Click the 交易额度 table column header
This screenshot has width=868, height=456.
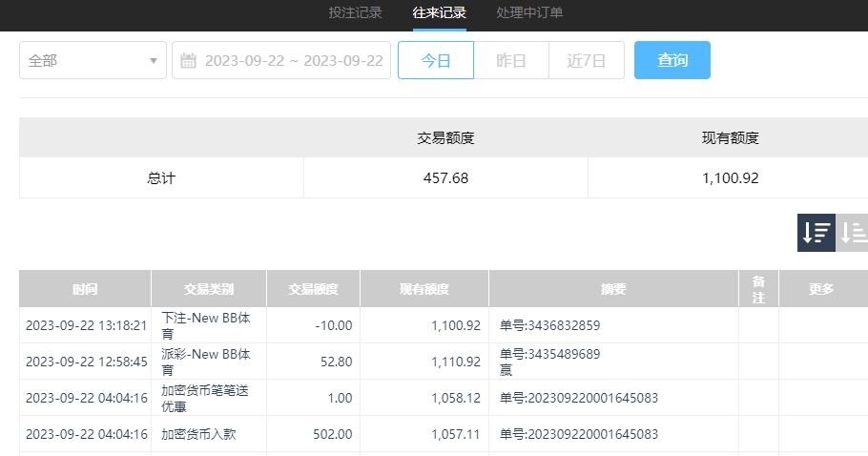pos(313,289)
